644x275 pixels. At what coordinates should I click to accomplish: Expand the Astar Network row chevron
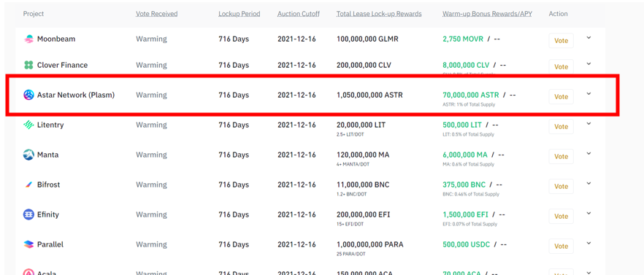(x=589, y=94)
